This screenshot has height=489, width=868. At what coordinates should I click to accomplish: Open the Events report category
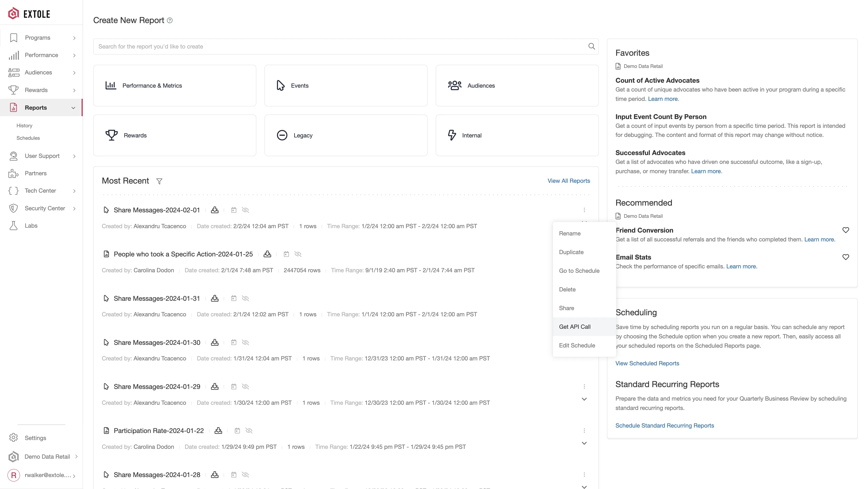click(x=346, y=86)
